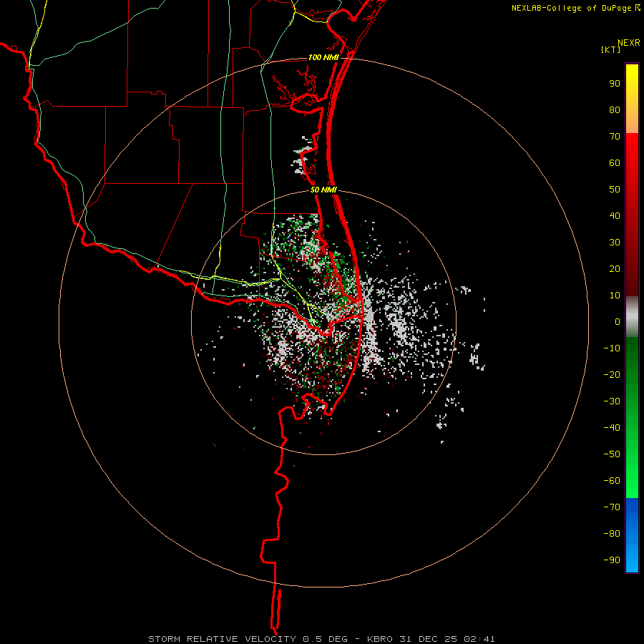Click the 50 value on the velocity scale

615,190
